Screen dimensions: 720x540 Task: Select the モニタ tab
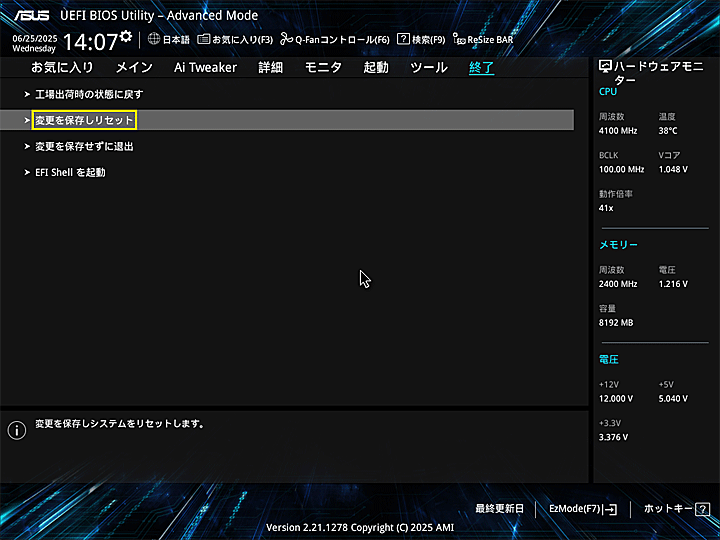pyautogui.click(x=323, y=68)
